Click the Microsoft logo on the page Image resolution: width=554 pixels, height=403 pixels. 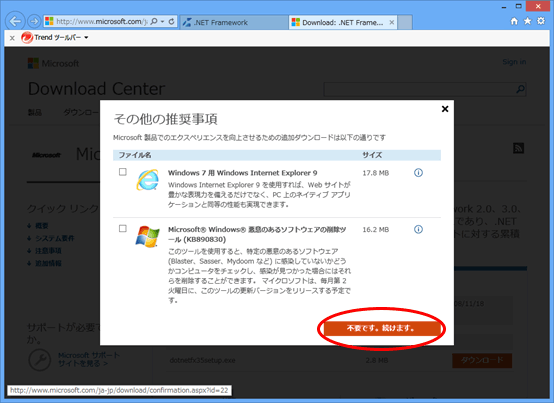pyautogui.click(x=53, y=64)
